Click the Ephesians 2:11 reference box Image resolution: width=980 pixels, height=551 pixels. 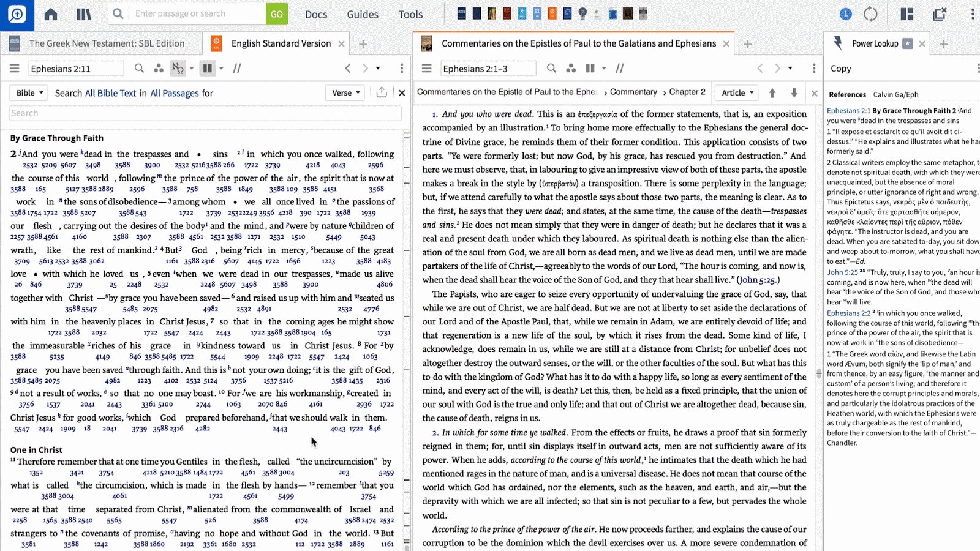(76, 69)
